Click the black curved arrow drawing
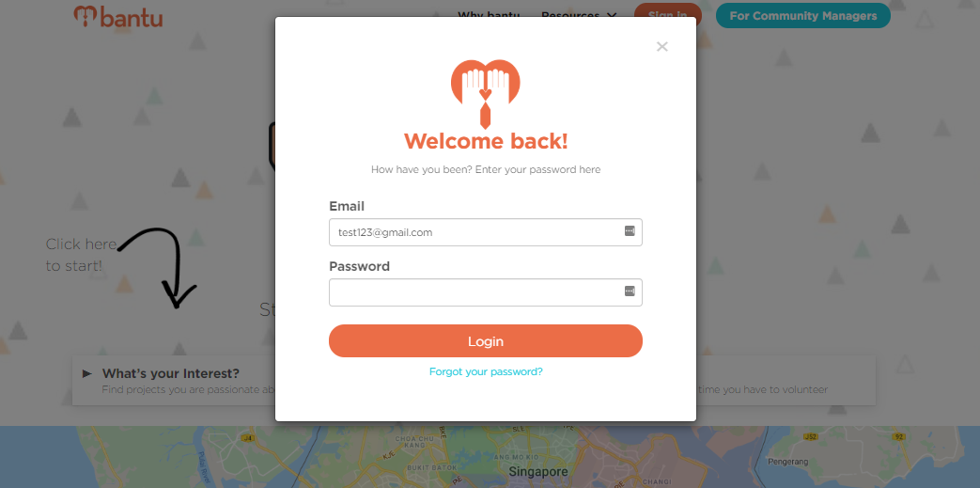Screen dimensions: 980x488 click(160, 267)
